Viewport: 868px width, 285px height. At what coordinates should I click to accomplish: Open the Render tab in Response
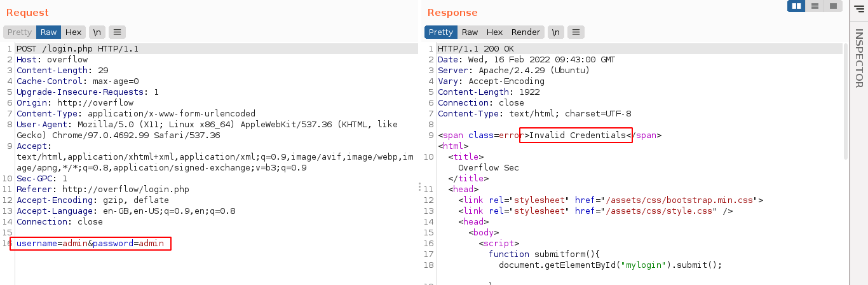(x=526, y=32)
